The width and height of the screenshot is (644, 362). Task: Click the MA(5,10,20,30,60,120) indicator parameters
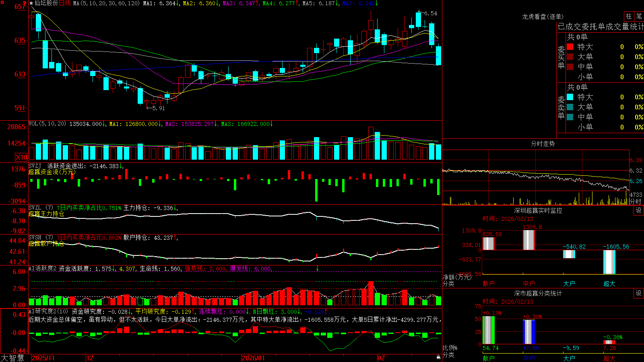point(106,3)
